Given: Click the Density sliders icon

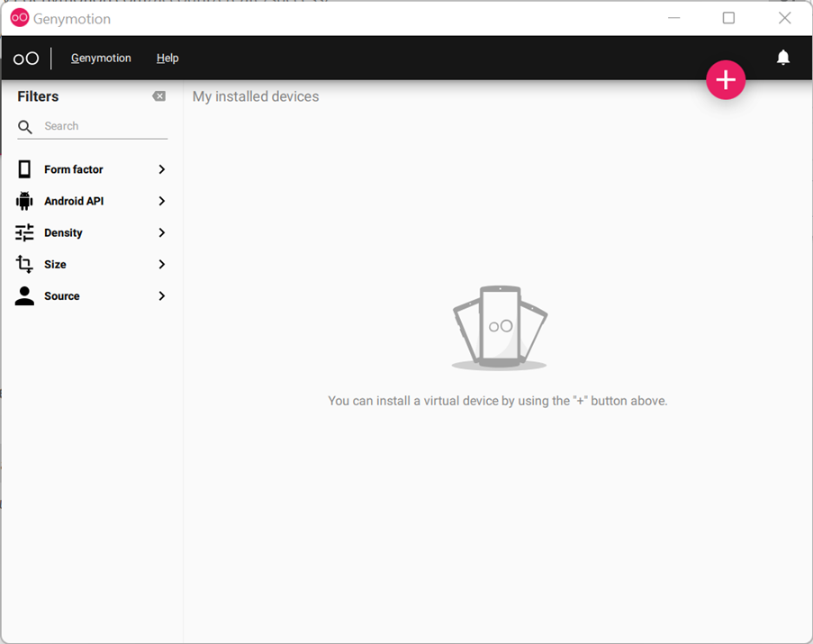Looking at the screenshot, I should click(x=24, y=232).
